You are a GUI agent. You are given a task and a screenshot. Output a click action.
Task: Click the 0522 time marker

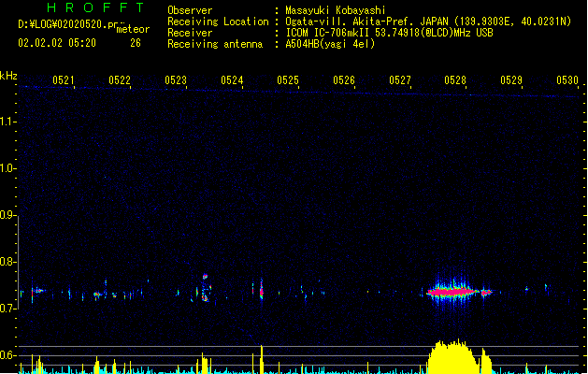point(120,80)
